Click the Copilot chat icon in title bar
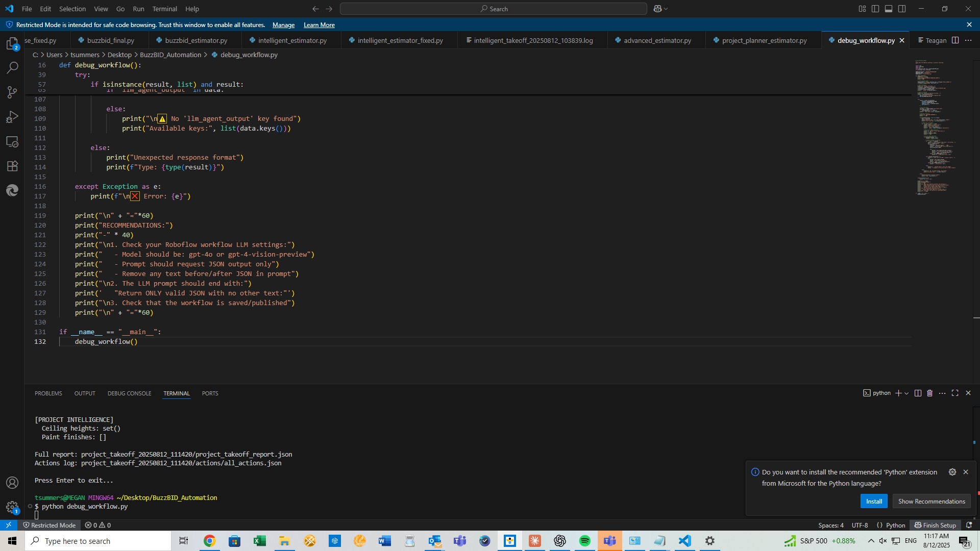 coord(657,9)
